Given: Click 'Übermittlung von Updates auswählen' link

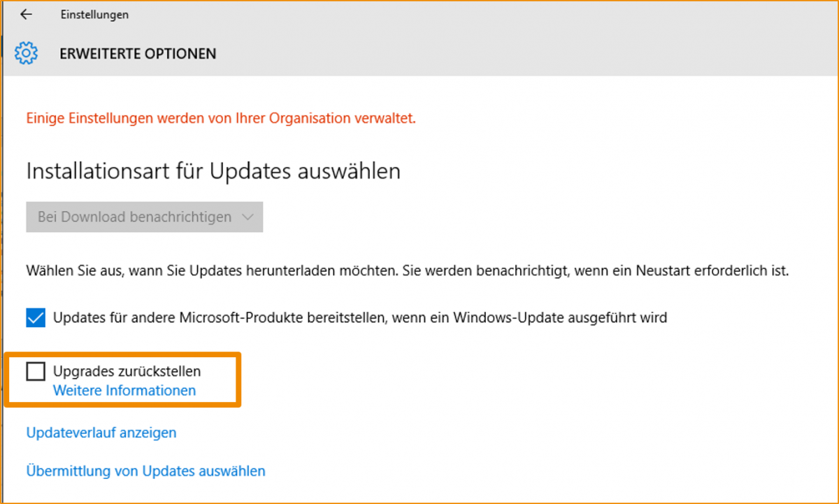Looking at the screenshot, I should point(145,471).
